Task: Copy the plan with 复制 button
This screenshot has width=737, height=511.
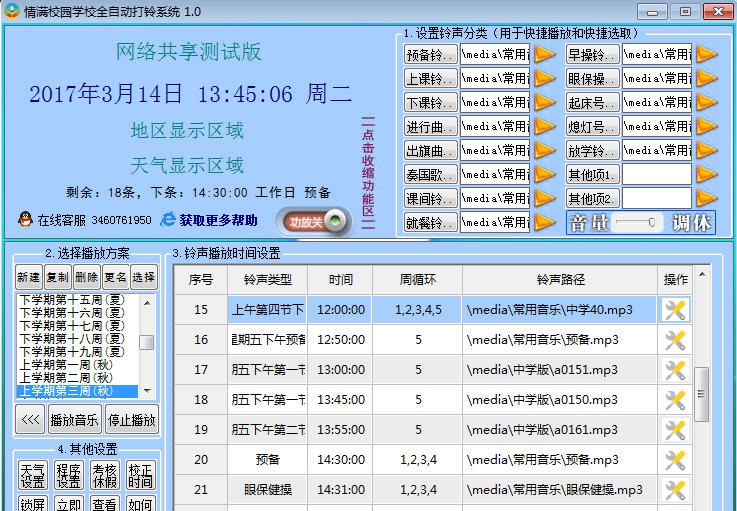Action: tap(58, 277)
